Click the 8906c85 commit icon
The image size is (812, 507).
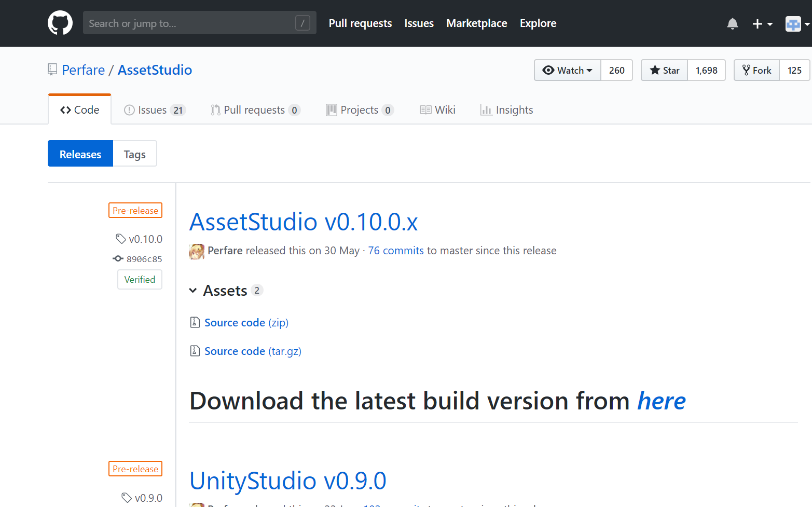118,258
